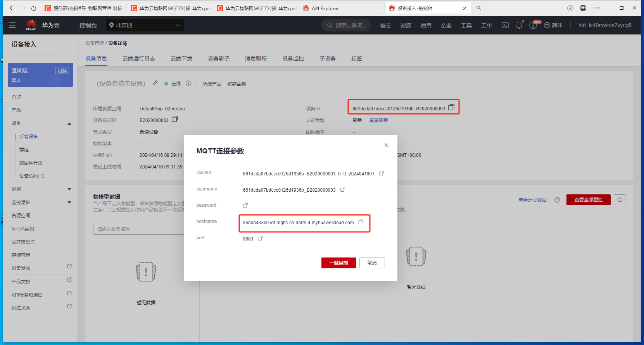Open browser tab search magnifier
This screenshot has width=644, height=345.
coord(479,8)
